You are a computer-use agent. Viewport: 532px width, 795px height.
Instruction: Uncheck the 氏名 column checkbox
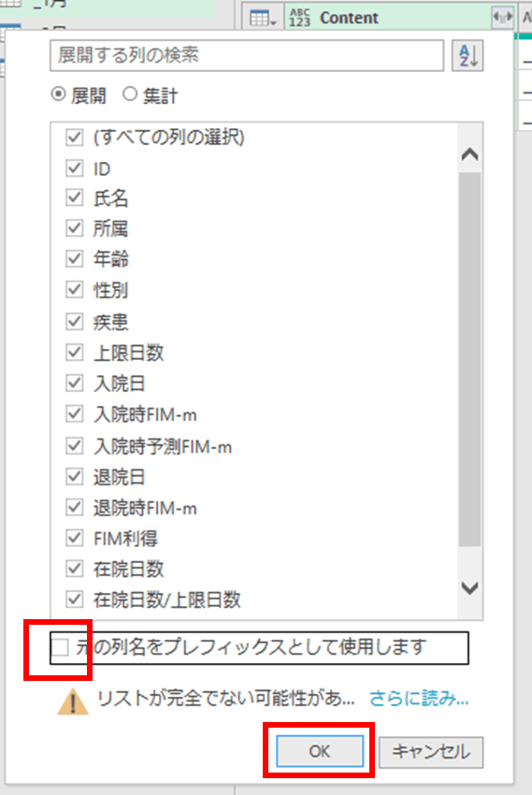(75, 197)
